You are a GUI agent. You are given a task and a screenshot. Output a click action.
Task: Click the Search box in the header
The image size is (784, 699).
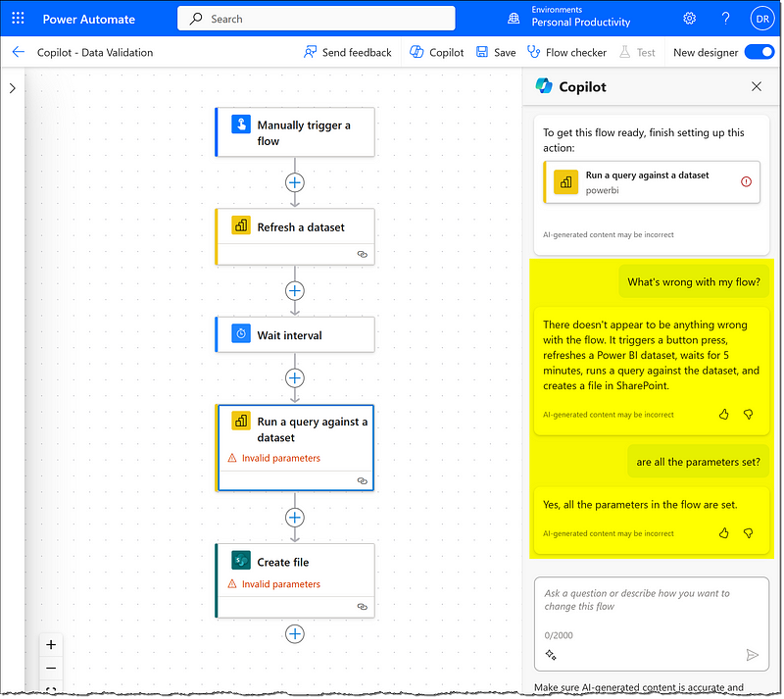pos(316,19)
